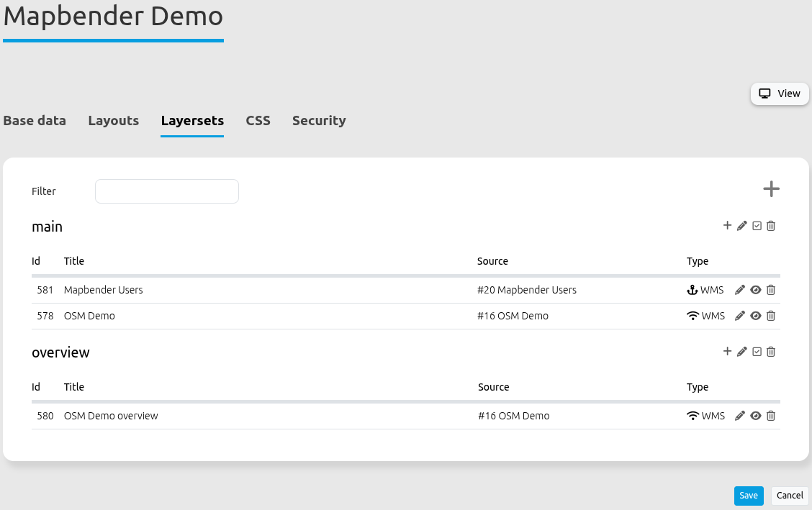Toggle the overview layerset checkbox icon
The width and height of the screenshot is (812, 510).
click(x=757, y=352)
